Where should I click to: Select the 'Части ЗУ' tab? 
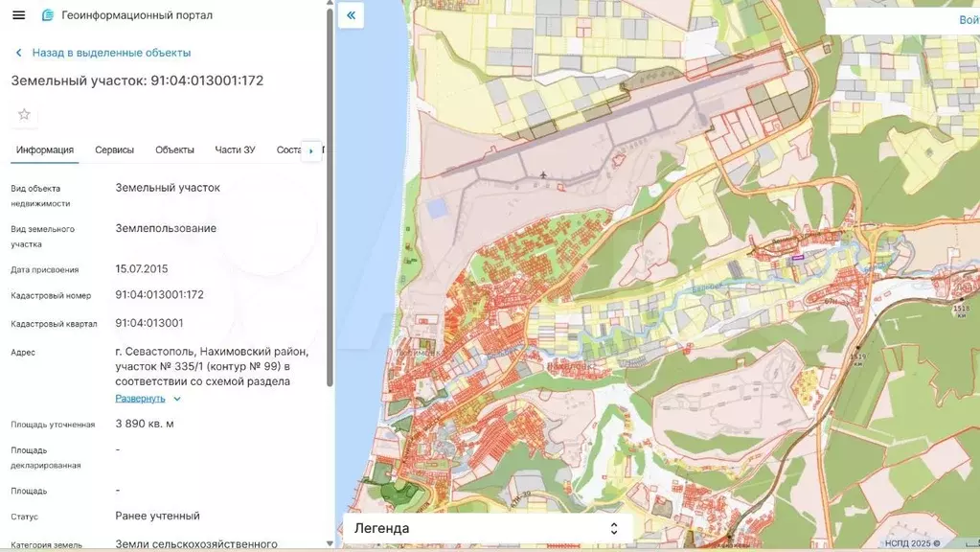point(235,149)
